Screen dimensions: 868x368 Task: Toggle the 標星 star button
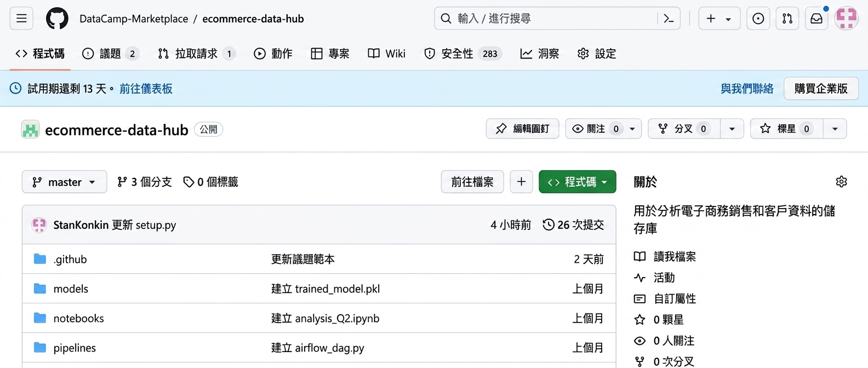click(x=786, y=129)
